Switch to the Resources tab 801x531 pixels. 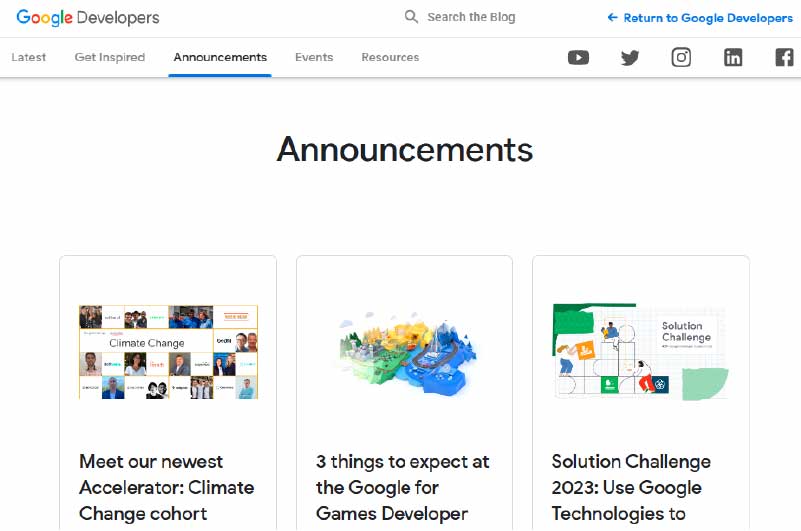click(x=390, y=57)
